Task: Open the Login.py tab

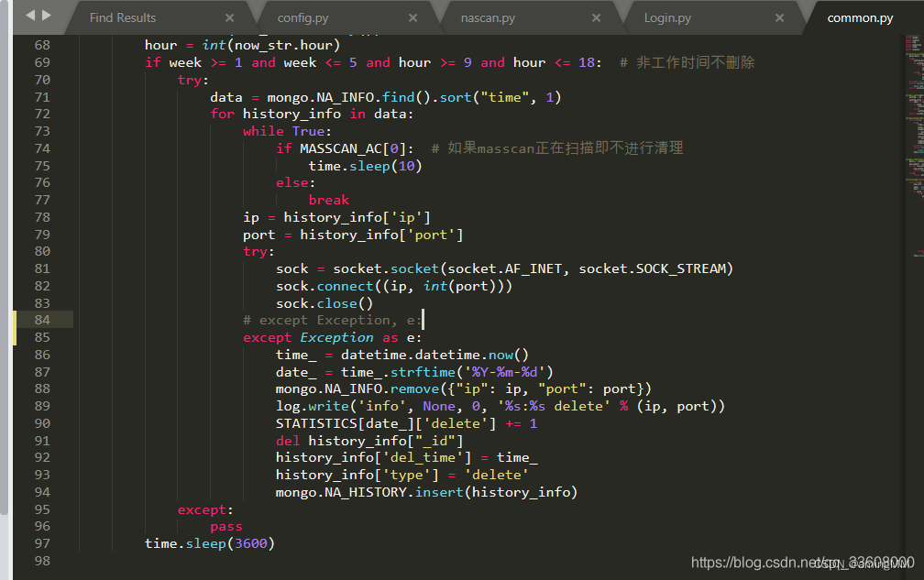Action: click(x=667, y=17)
